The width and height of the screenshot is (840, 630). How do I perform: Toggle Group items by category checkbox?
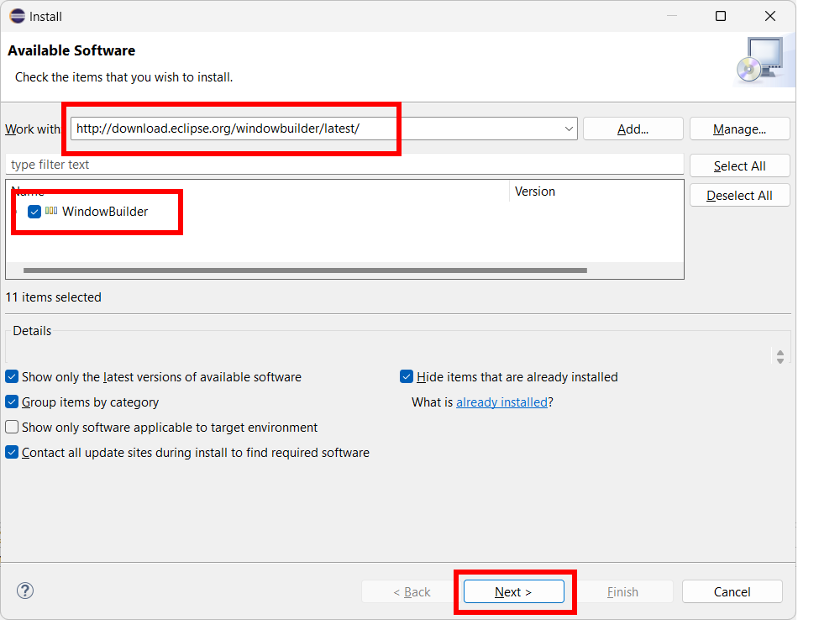point(12,402)
